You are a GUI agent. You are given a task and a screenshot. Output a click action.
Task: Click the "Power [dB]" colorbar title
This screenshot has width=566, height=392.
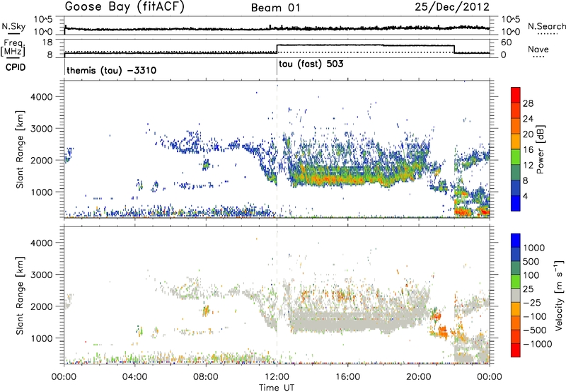541,149
